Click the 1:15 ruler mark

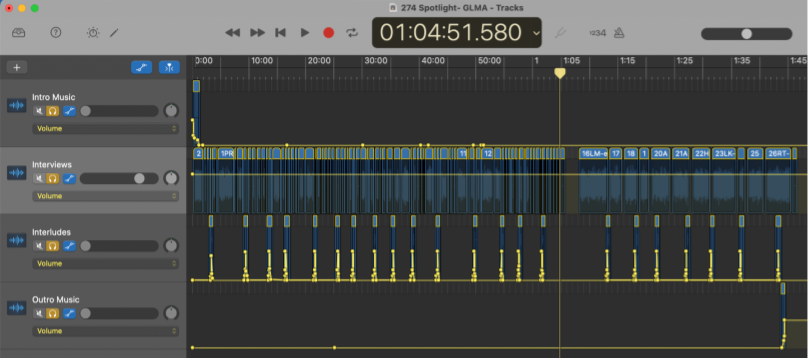tap(627, 61)
